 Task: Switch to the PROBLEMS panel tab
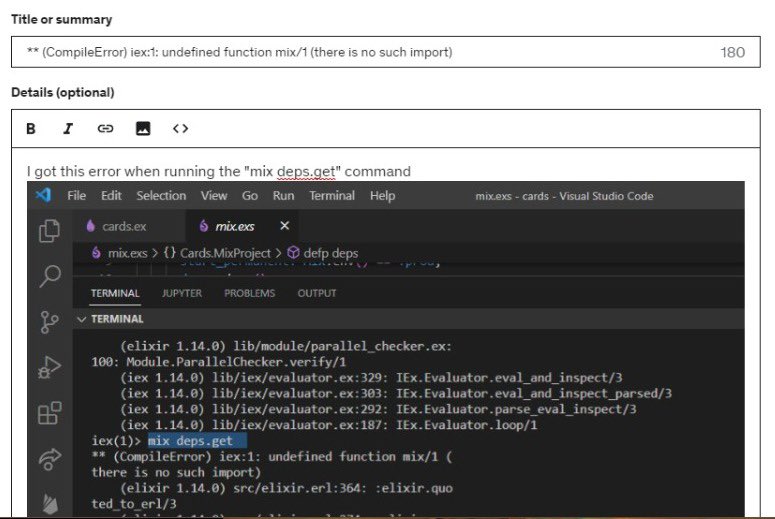(x=250, y=293)
